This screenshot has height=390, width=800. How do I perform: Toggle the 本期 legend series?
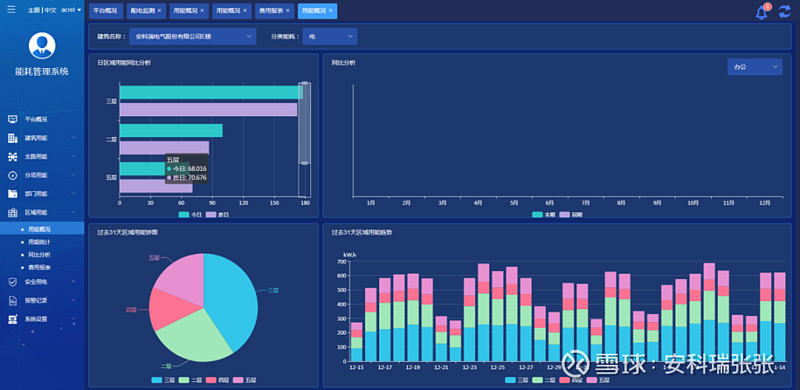544,214
